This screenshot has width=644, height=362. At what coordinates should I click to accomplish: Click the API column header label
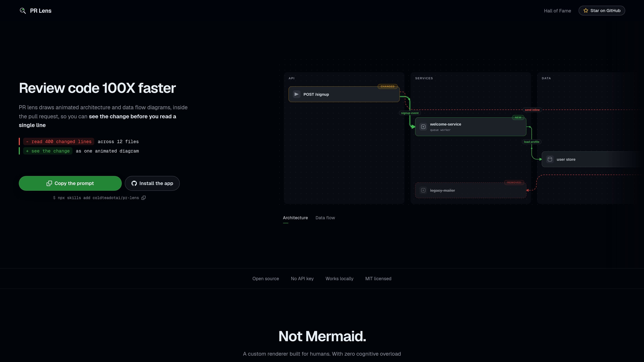(291, 78)
